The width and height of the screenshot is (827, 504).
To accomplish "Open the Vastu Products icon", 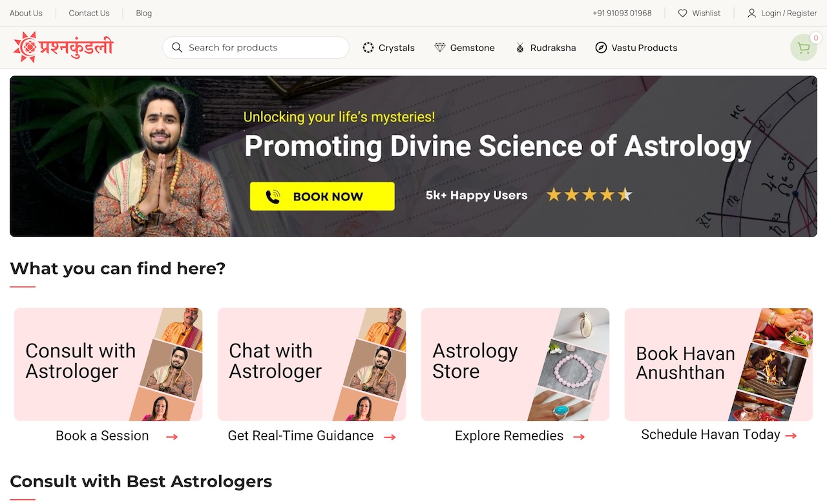I will 601,47.
